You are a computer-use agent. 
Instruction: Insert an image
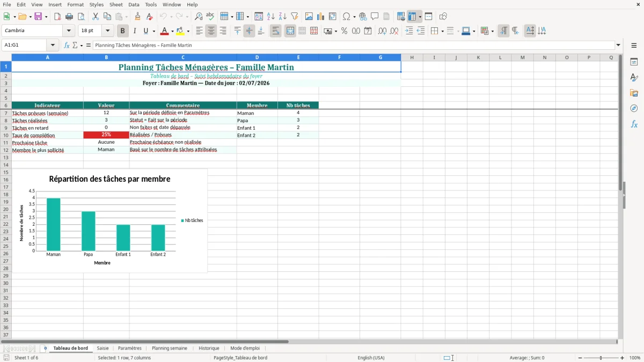click(x=309, y=17)
